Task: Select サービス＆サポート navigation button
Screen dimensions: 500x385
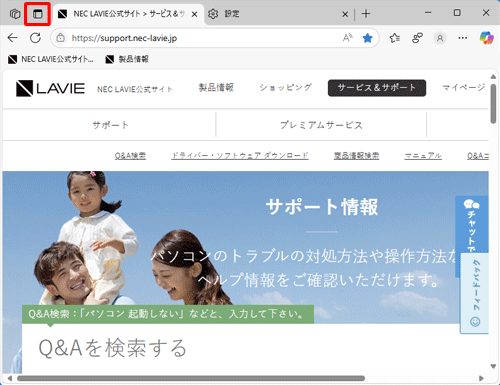Action: pyautogui.click(x=377, y=88)
